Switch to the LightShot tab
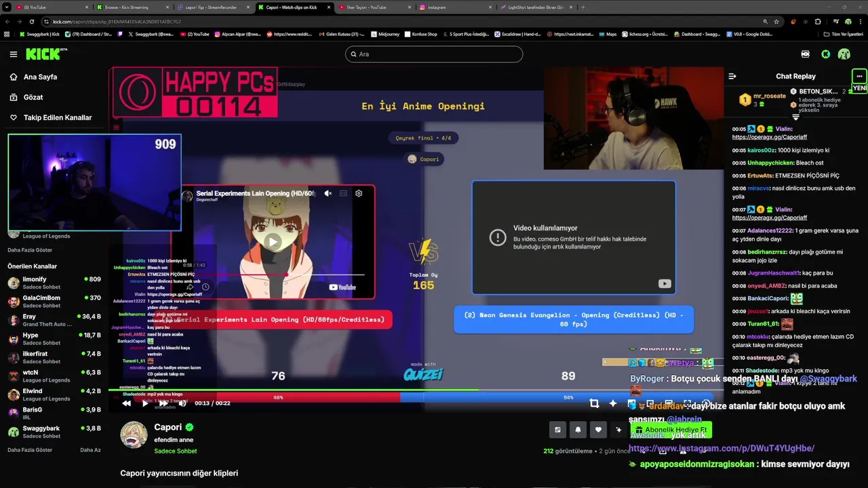Screen dimensions: 868x488 pyautogui.click(x=536, y=7)
